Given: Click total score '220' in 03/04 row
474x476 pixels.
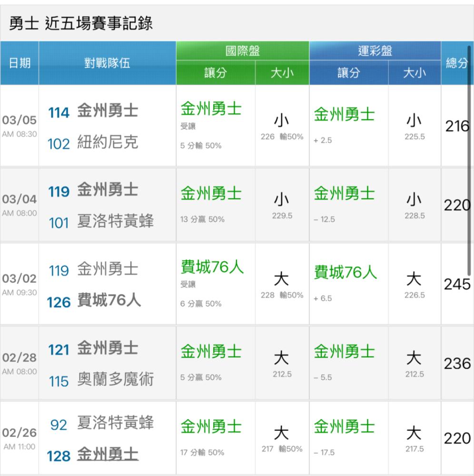Looking at the screenshot, I should 457,206.
